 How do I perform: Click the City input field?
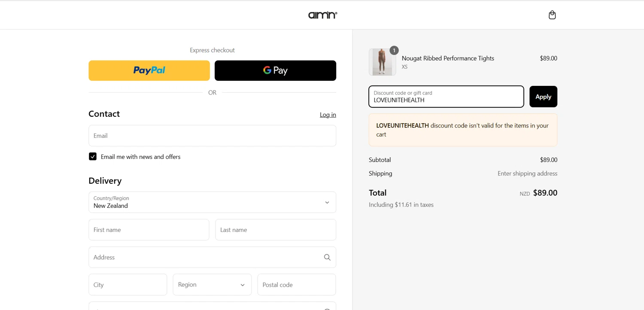point(128,285)
